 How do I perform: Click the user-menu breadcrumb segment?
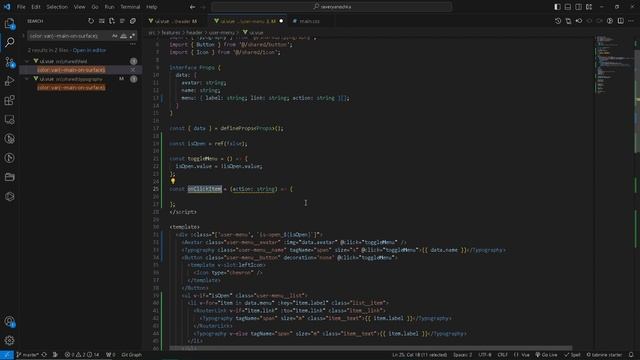coord(222,33)
